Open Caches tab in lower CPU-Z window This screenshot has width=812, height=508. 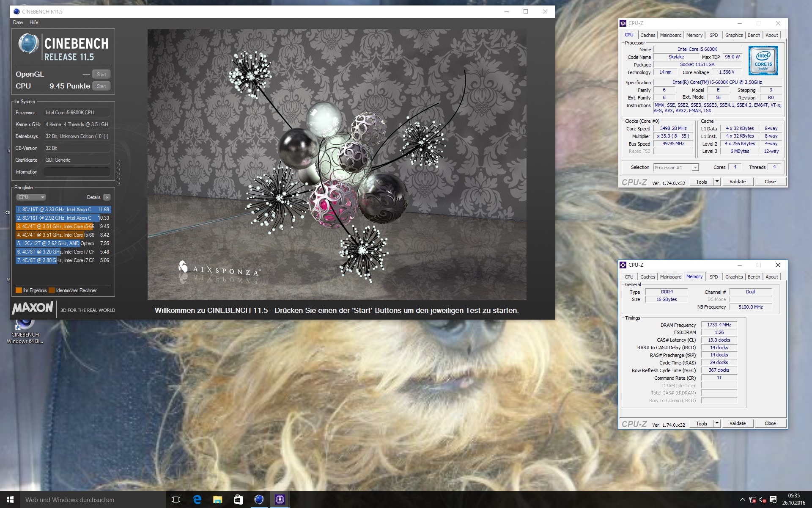647,277
